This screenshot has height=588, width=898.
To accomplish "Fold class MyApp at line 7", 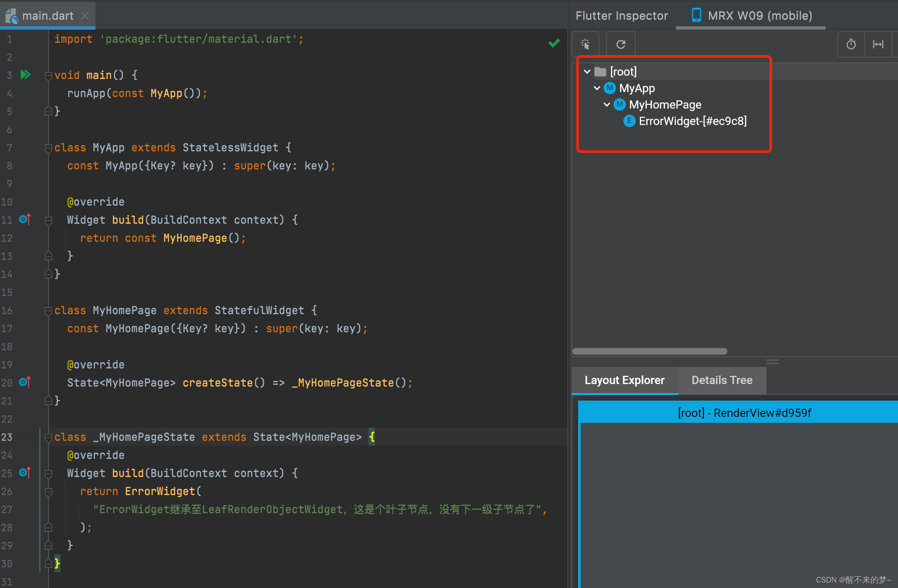I will coord(49,148).
